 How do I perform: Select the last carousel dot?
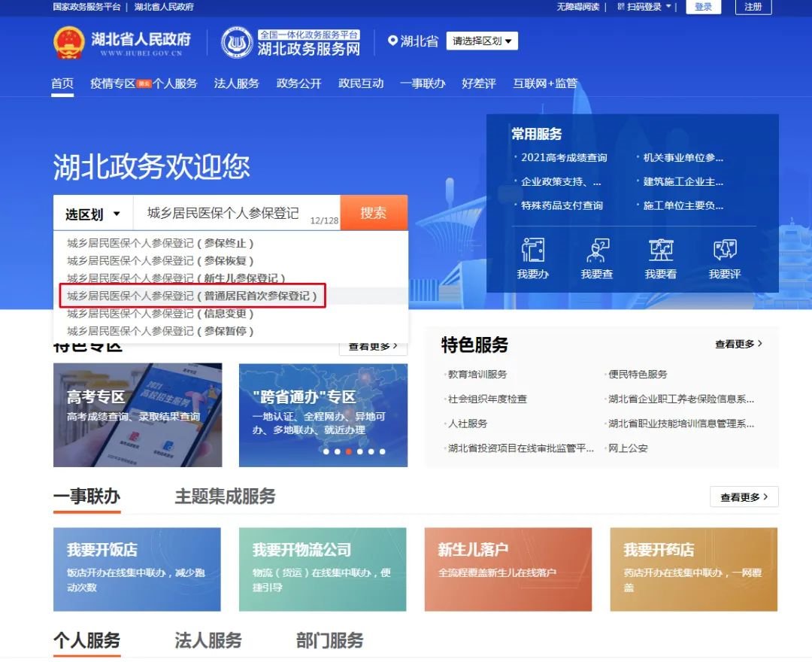pyautogui.click(x=382, y=451)
